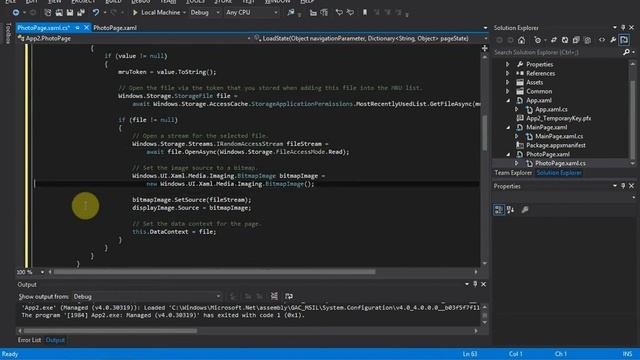Click the Solution Explorer Home icon
This screenshot has height=360, width=640.
pos(521,40)
